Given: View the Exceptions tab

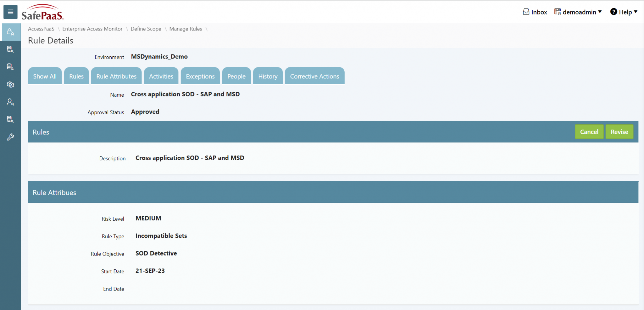Looking at the screenshot, I should (200, 76).
